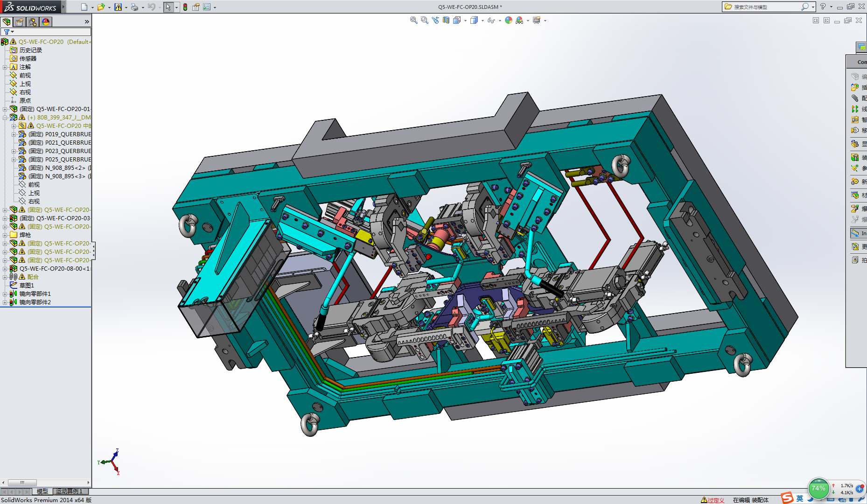Open File Properties icon in top toolbar
Image resolution: width=867 pixels, height=504 pixels.
pos(196,7)
